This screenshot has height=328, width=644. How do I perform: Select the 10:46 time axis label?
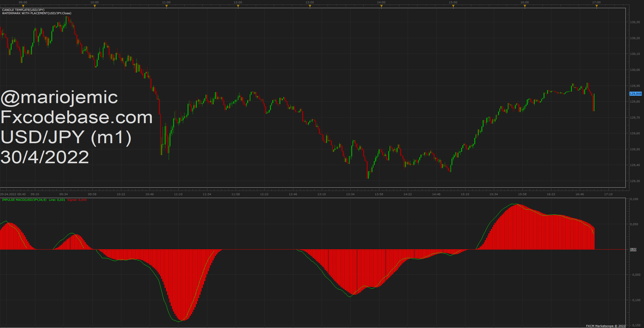click(150, 194)
